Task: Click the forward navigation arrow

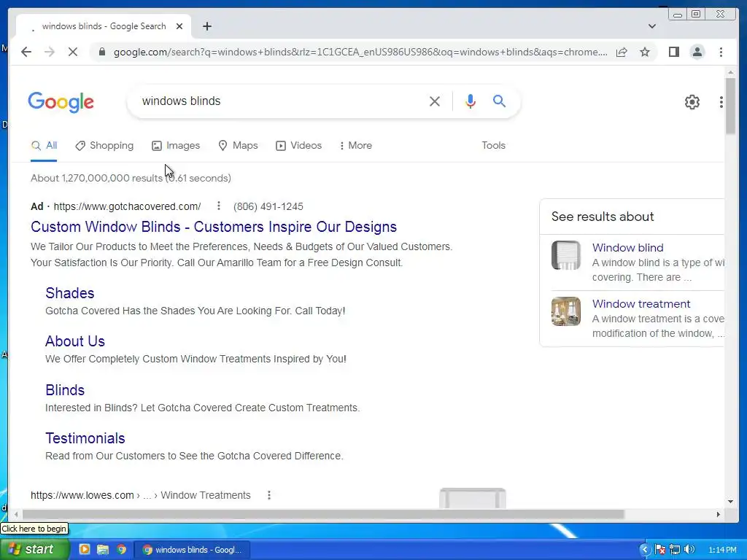Action: click(50, 52)
